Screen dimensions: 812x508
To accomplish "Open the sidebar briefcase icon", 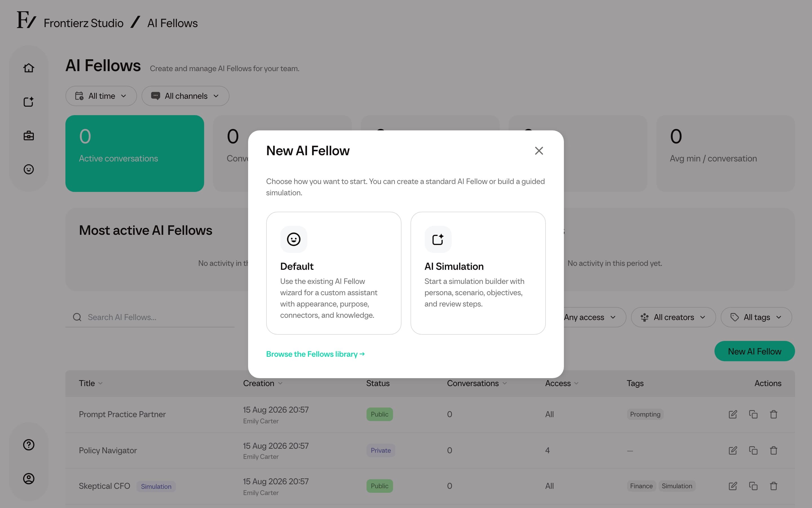I will click(x=29, y=136).
